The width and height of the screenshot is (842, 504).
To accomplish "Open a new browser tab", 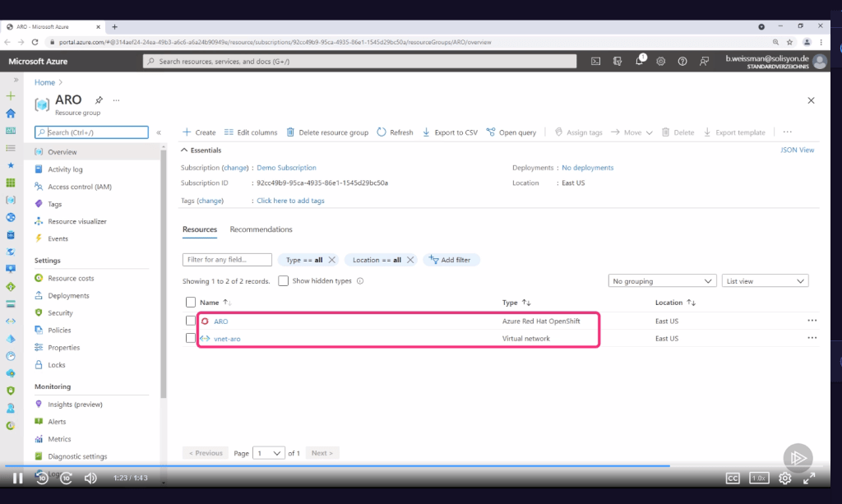I will point(114,26).
